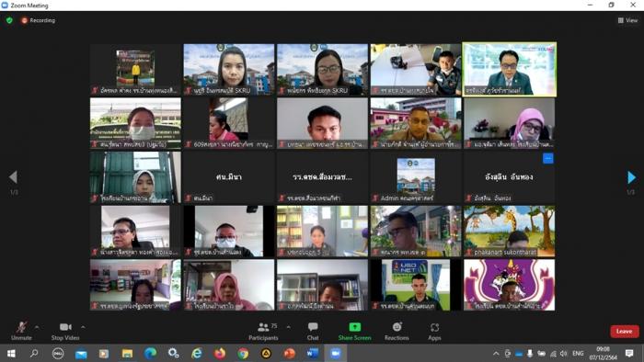Screen dimensions: 644x362
Task: Open the Reactions menu
Action: click(x=397, y=332)
